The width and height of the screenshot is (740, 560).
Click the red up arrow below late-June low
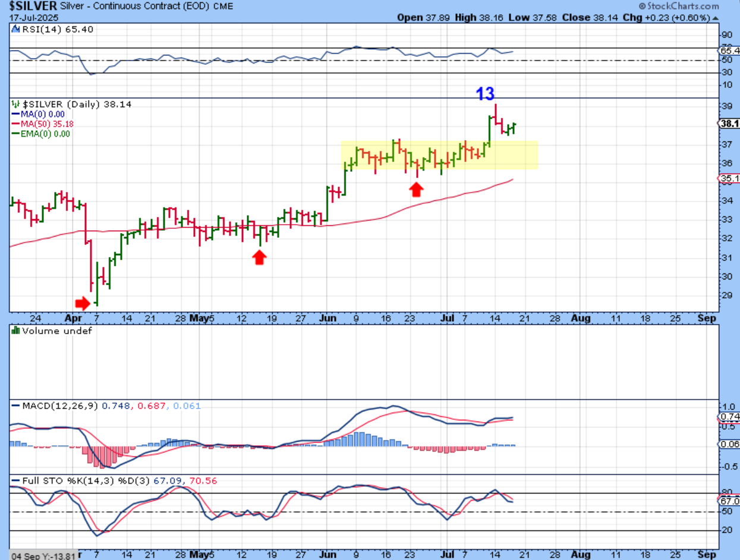(x=417, y=189)
